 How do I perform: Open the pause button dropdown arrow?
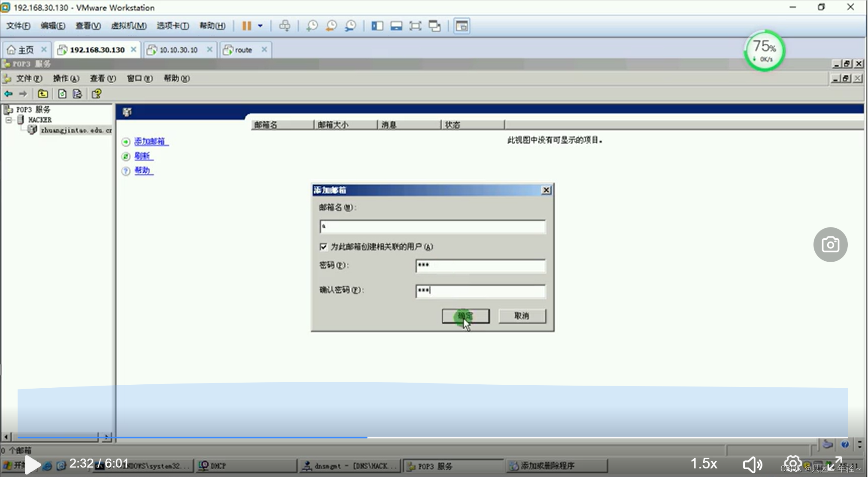[260, 26]
